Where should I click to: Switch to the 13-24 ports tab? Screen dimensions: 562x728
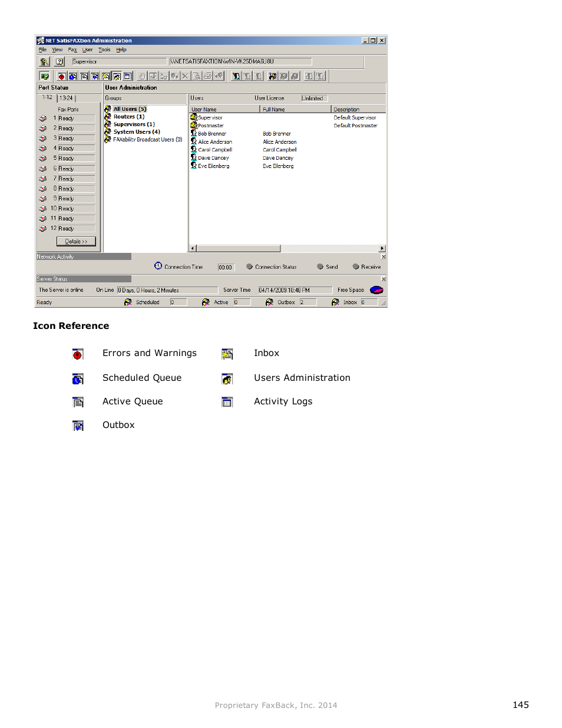pyautogui.click(x=67, y=98)
